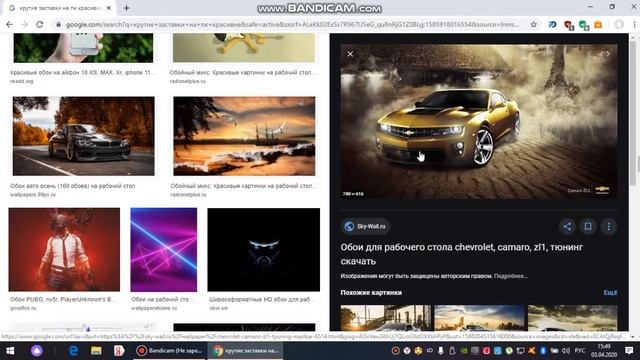640x360 pixels.
Task: Show the next image in preview
Action: coord(607,54)
